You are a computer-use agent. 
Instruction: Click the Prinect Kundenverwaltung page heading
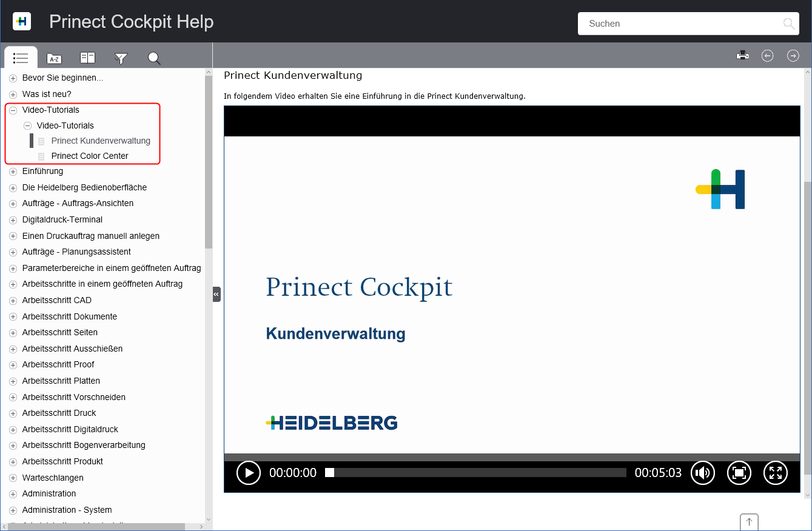pos(293,76)
